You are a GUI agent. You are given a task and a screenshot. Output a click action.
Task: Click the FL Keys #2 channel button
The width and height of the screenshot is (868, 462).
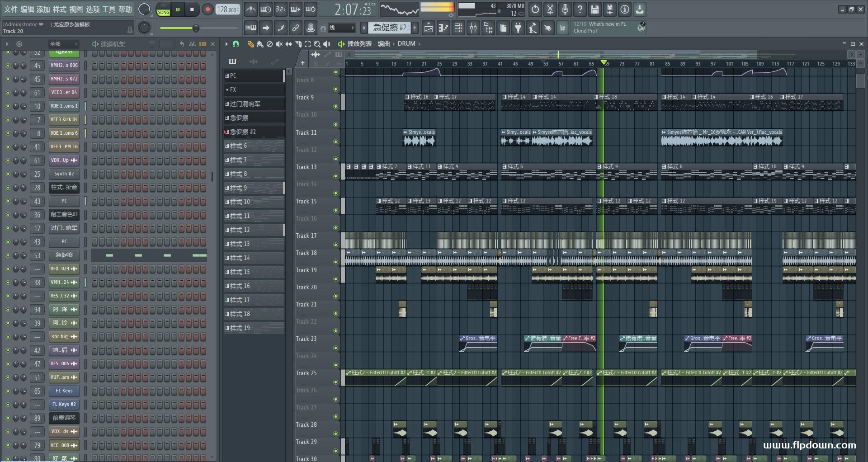[64, 405]
